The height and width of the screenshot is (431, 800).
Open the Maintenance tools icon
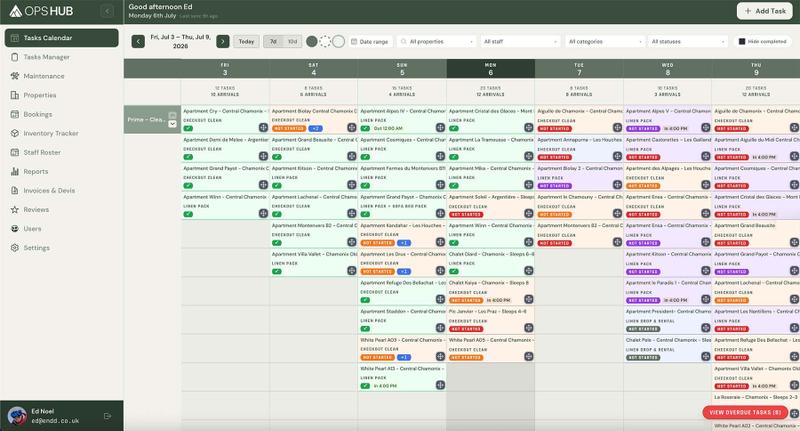pyautogui.click(x=15, y=76)
